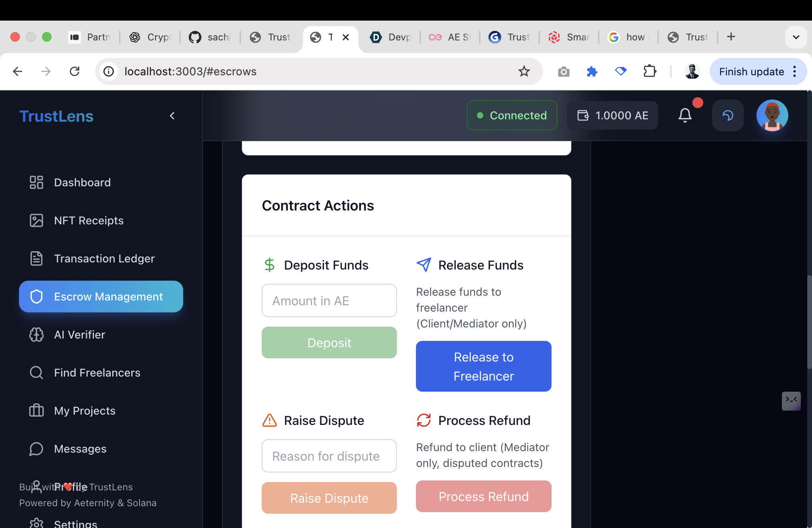Go to AI Verifier page
The image size is (812, 528).
(79, 335)
